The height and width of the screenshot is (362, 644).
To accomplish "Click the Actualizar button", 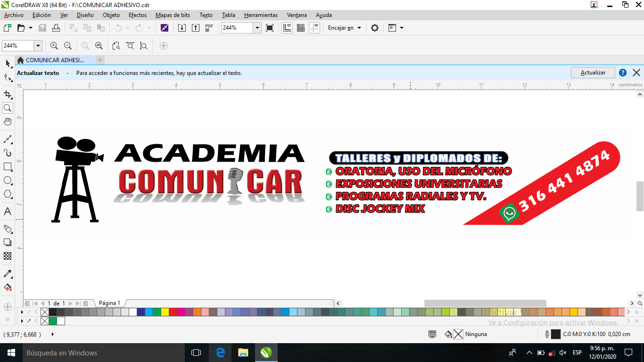I will [593, 73].
